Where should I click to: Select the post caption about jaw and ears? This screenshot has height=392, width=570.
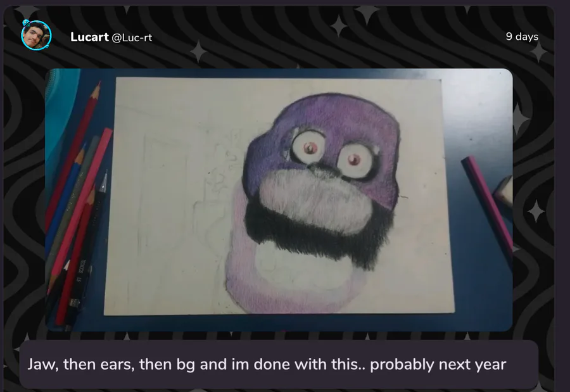click(267, 364)
